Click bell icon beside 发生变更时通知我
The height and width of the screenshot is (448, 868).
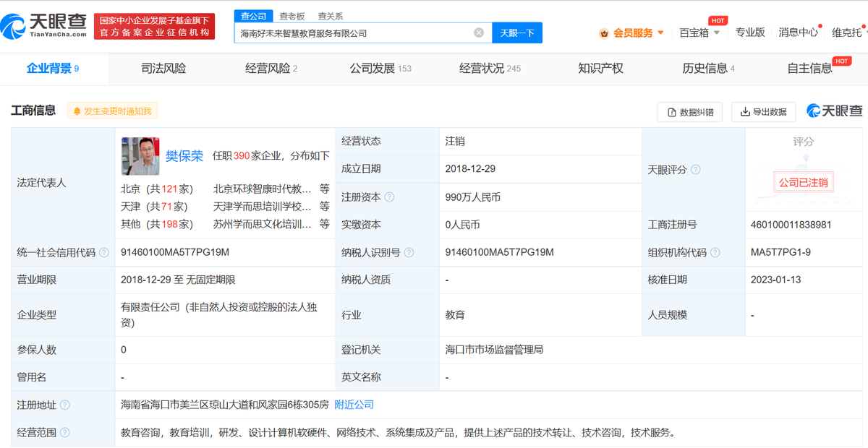79,111
